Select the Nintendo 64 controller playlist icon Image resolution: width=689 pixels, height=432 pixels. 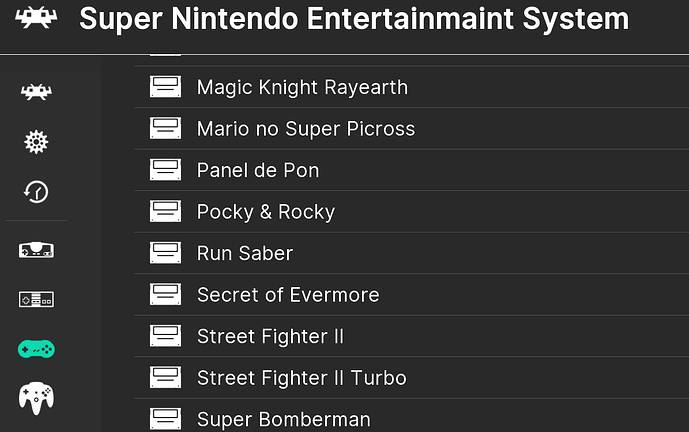tap(36, 397)
